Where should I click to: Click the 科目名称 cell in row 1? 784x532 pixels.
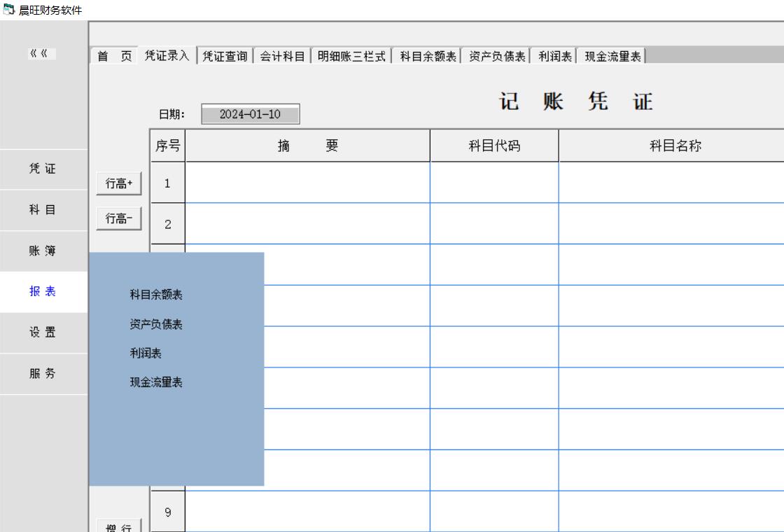tap(671, 183)
